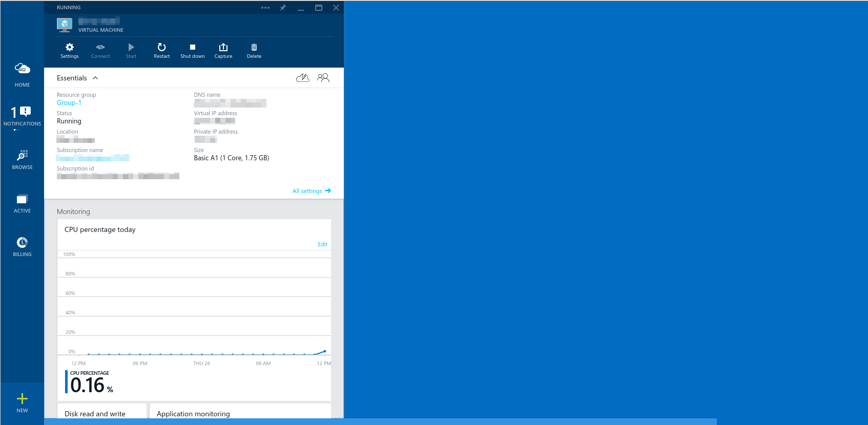Open the blade's ellipsis more-options menu
Screen dimensions: 868x425
[265, 8]
